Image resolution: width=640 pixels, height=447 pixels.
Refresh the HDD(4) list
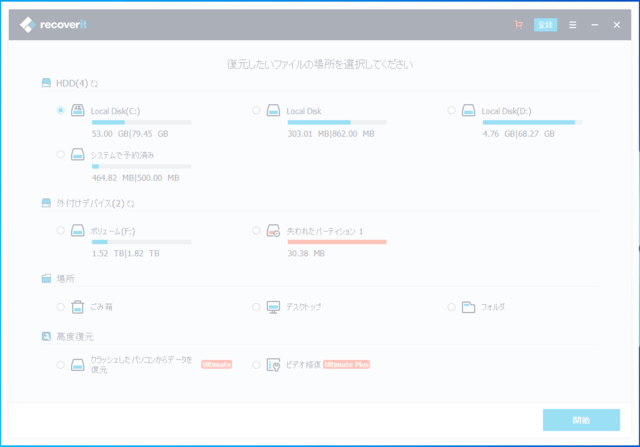pos(94,83)
